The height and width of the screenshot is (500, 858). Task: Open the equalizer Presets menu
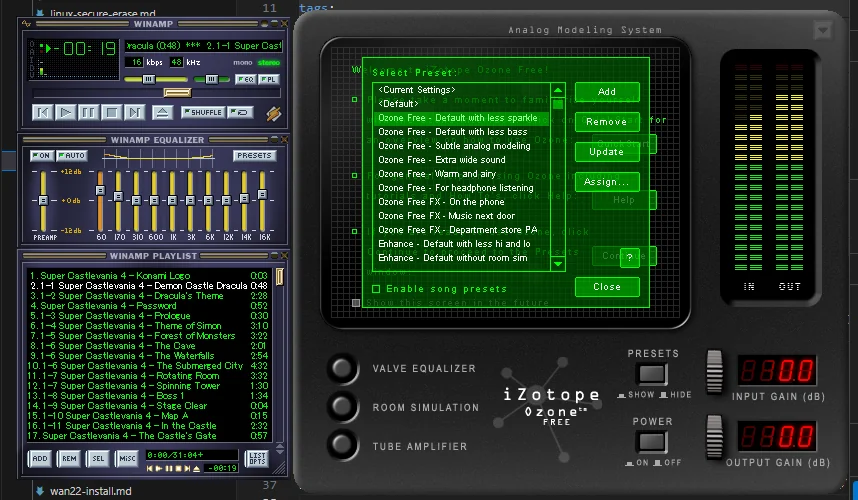pyautogui.click(x=255, y=156)
